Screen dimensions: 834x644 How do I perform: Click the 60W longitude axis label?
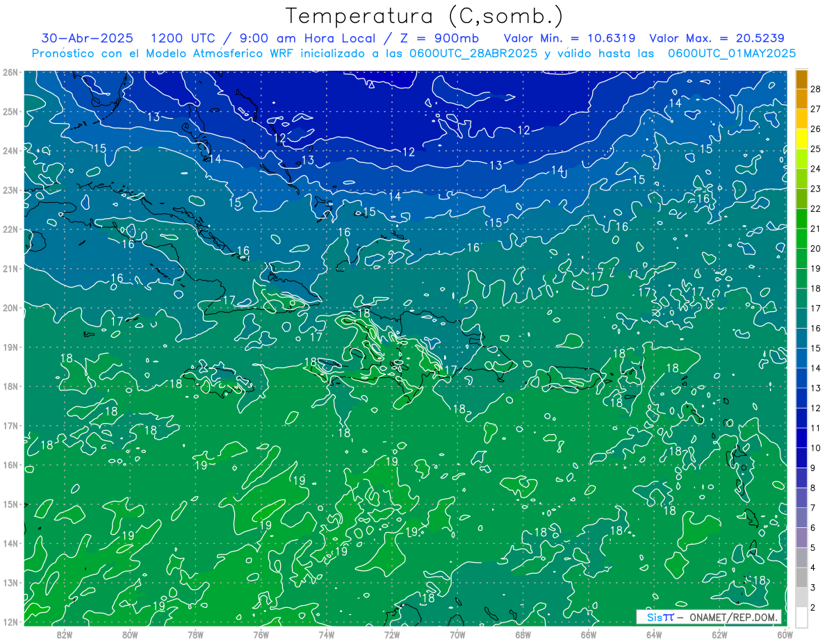pos(785,634)
